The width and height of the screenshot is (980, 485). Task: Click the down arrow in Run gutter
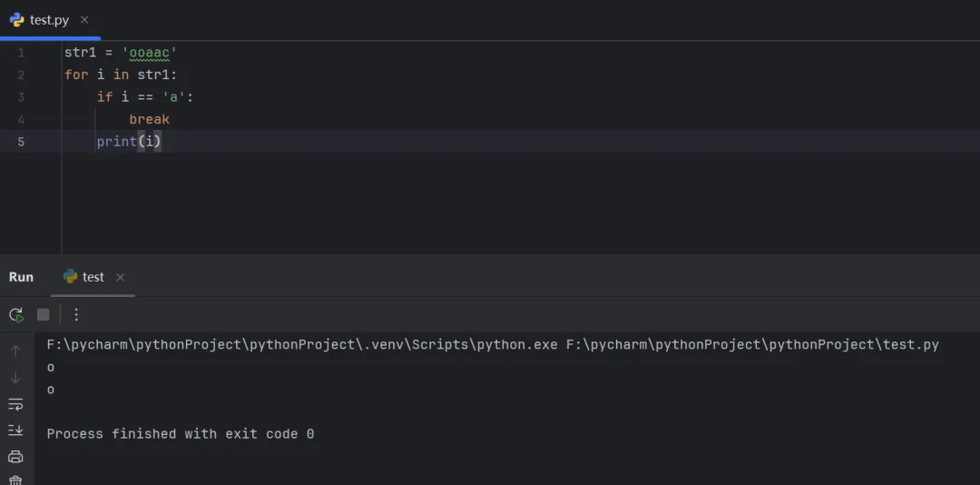click(x=15, y=377)
